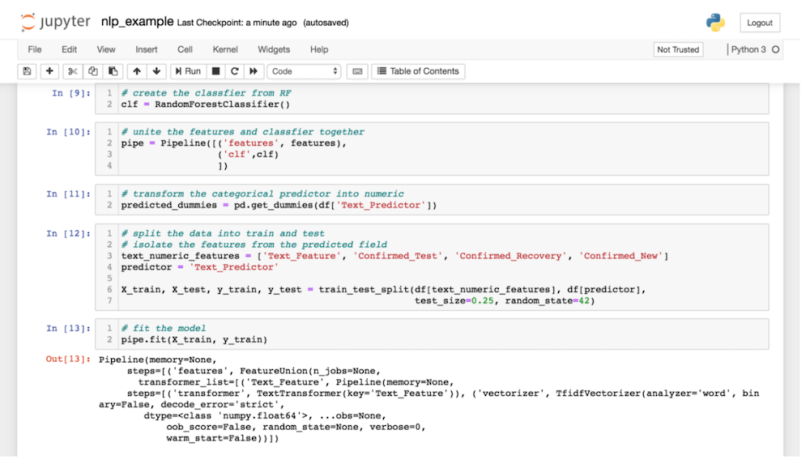
Task: Copy selected cells icon
Action: pyautogui.click(x=92, y=71)
